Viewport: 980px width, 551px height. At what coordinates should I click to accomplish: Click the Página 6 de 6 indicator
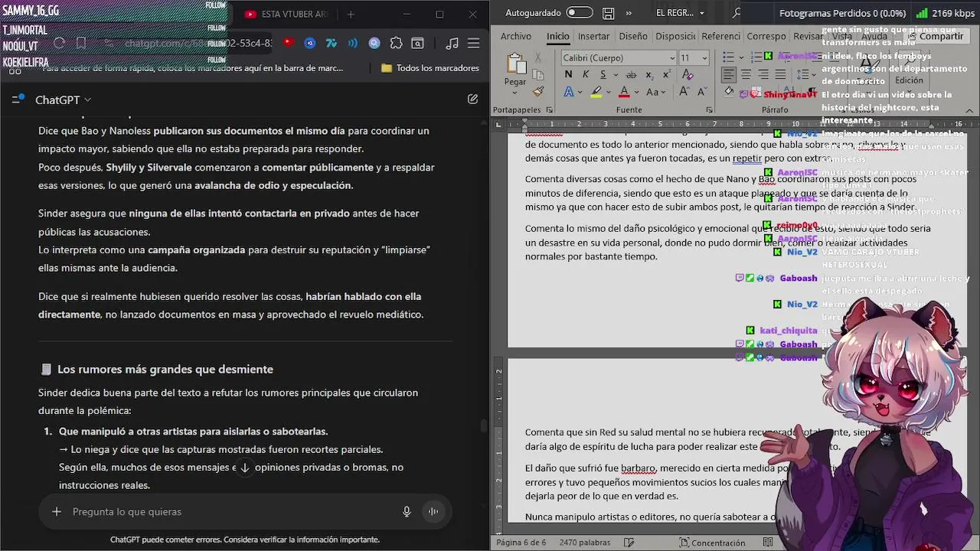[x=521, y=543]
